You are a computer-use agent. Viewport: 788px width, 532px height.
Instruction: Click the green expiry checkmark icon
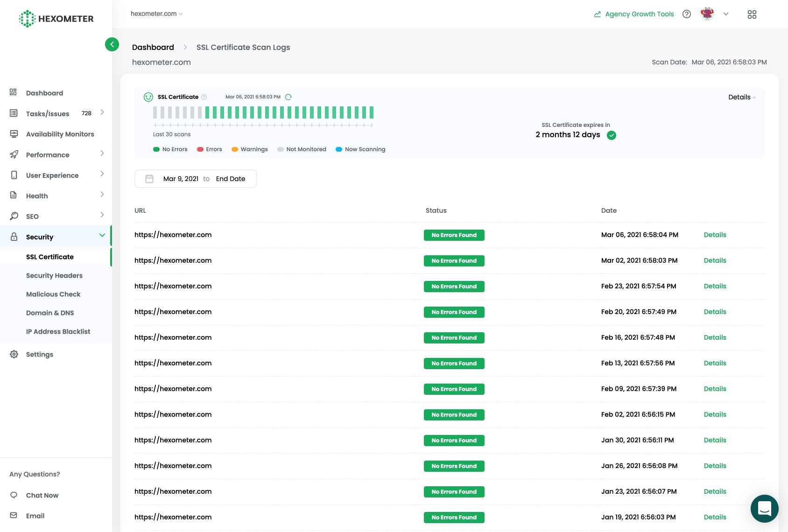click(612, 135)
